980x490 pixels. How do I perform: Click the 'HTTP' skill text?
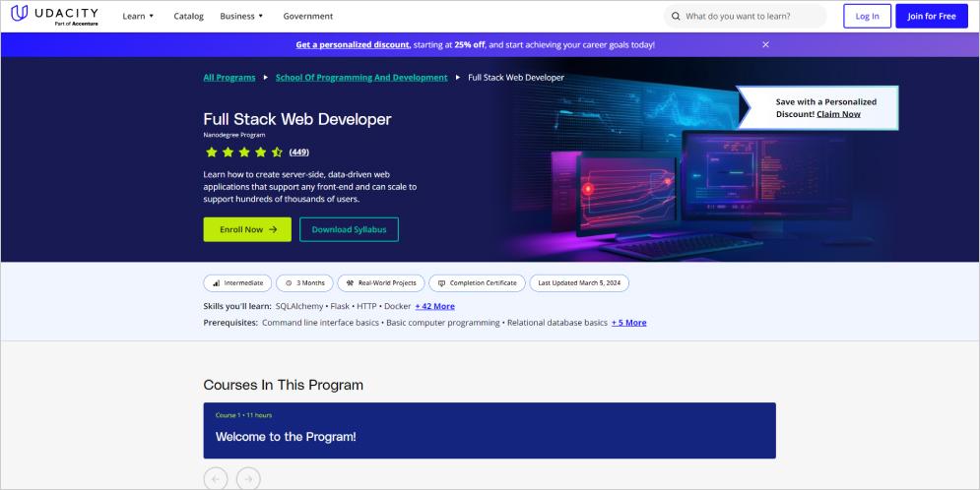coord(366,306)
